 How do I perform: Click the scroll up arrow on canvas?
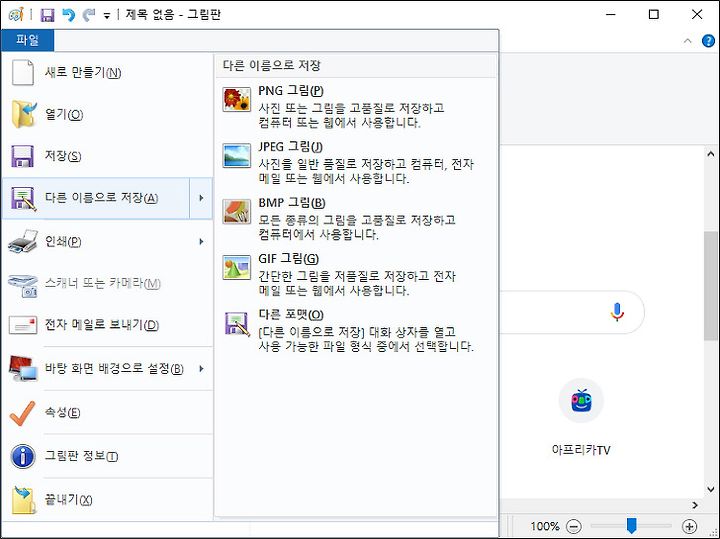pos(710,154)
